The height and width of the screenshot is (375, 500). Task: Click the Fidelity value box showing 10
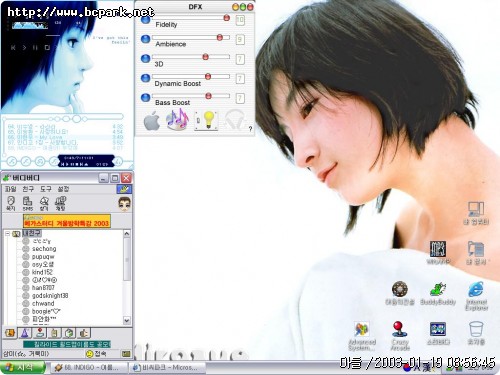tap(240, 20)
